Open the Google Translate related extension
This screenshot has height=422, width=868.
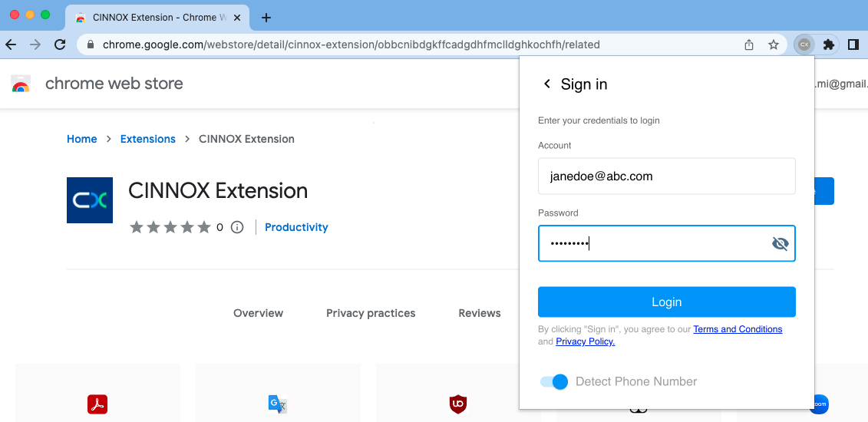point(278,404)
